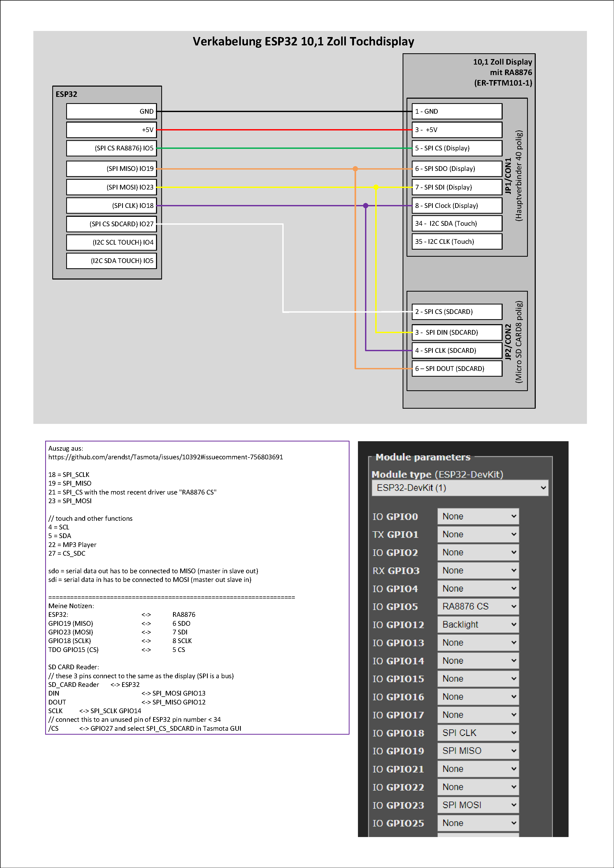
Task: Open the Module type ESP32-DevKit dropdown
Action: tap(460, 488)
